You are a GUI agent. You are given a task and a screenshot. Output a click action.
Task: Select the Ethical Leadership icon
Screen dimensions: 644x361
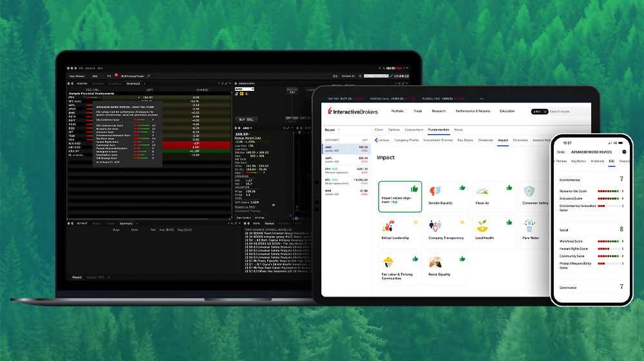pyautogui.click(x=388, y=226)
